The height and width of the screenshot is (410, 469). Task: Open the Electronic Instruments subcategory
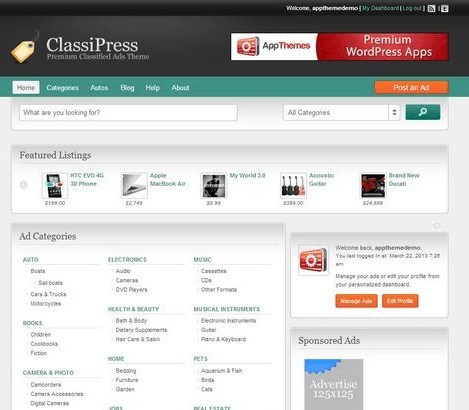(228, 321)
